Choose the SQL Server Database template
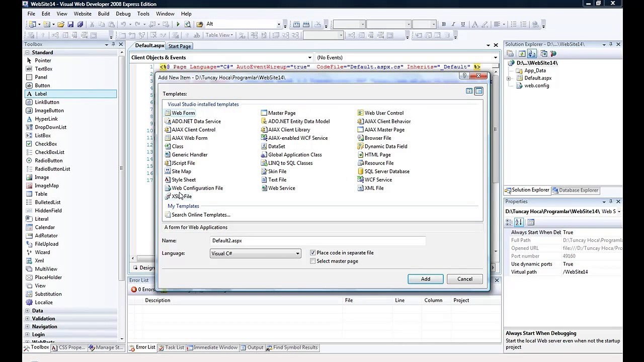The height and width of the screenshot is (362, 644). (x=383, y=171)
